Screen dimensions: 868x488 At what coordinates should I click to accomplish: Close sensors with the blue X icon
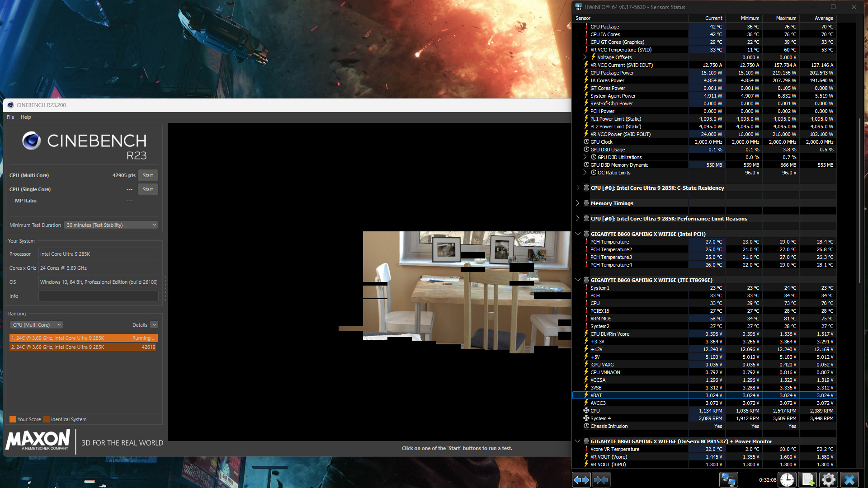tap(849, 479)
